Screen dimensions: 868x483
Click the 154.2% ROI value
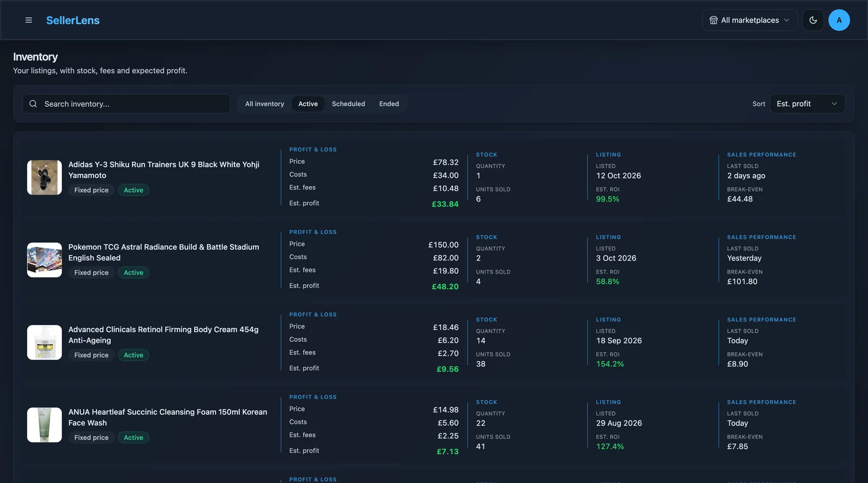[610, 364]
